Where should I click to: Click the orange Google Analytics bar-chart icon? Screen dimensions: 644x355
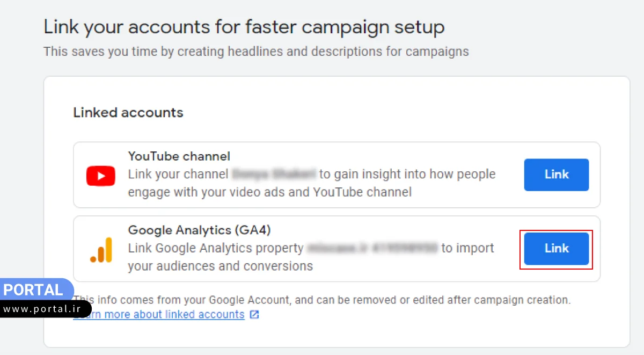101,250
